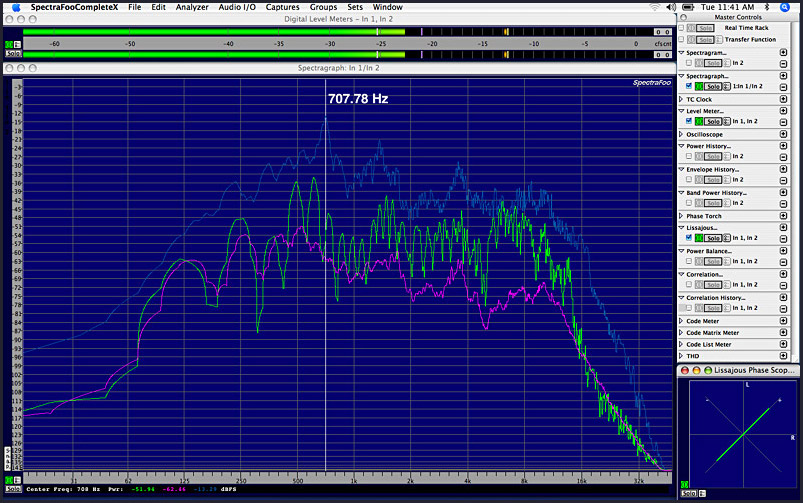Click Solo button on Lissajous In 1, In 2 row

click(x=713, y=238)
